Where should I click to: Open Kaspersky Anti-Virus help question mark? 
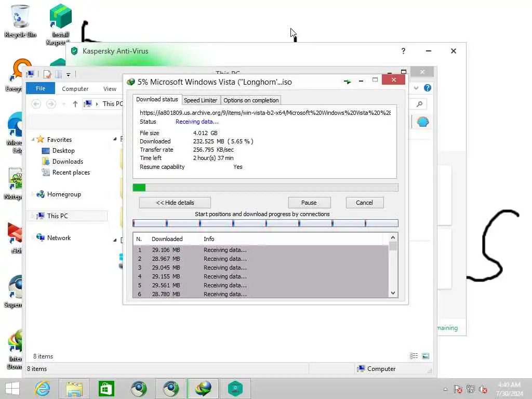tap(403, 51)
